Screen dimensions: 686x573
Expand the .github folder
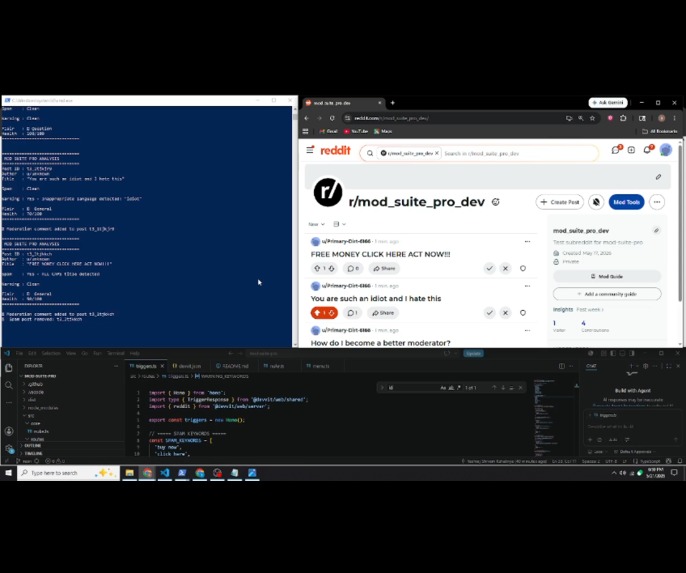click(x=35, y=384)
